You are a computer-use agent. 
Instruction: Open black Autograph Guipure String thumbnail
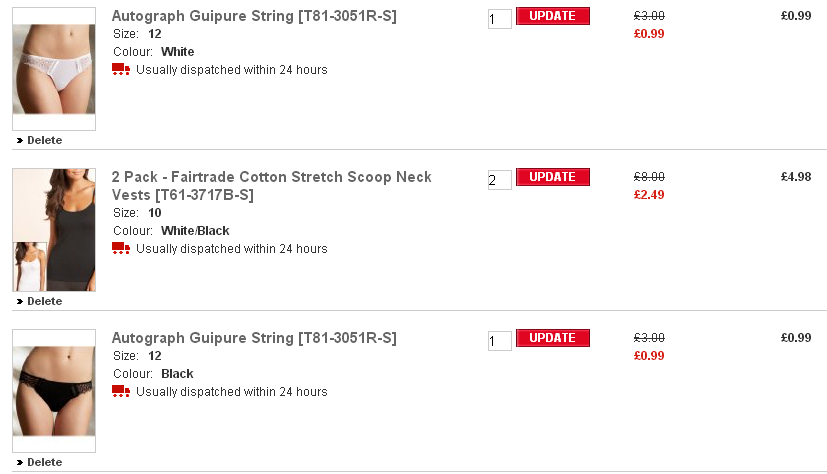click(x=54, y=391)
